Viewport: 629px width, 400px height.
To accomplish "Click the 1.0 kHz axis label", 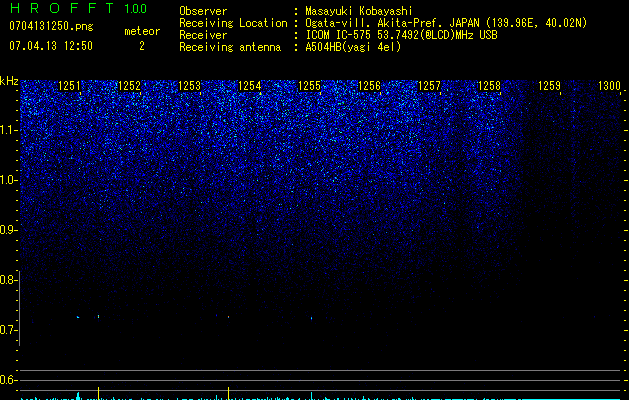I will [8, 180].
